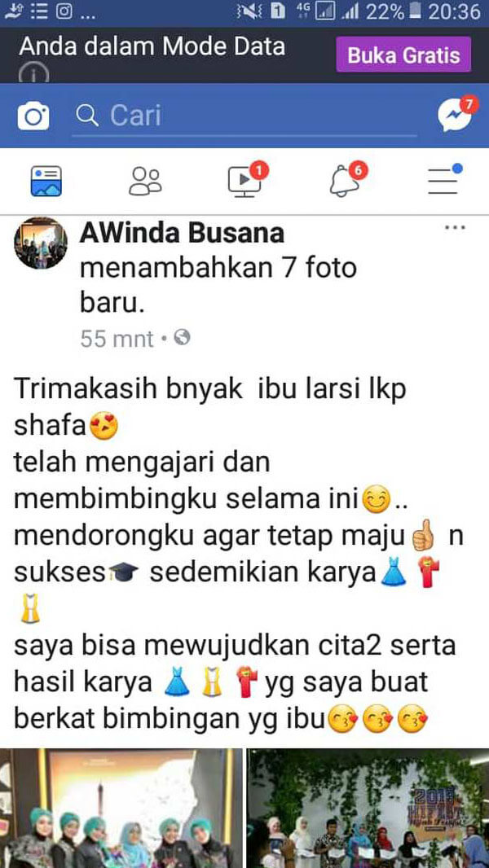489x868 pixels.
Task: Open AWinda Busana profile name link
Action: point(183,233)
